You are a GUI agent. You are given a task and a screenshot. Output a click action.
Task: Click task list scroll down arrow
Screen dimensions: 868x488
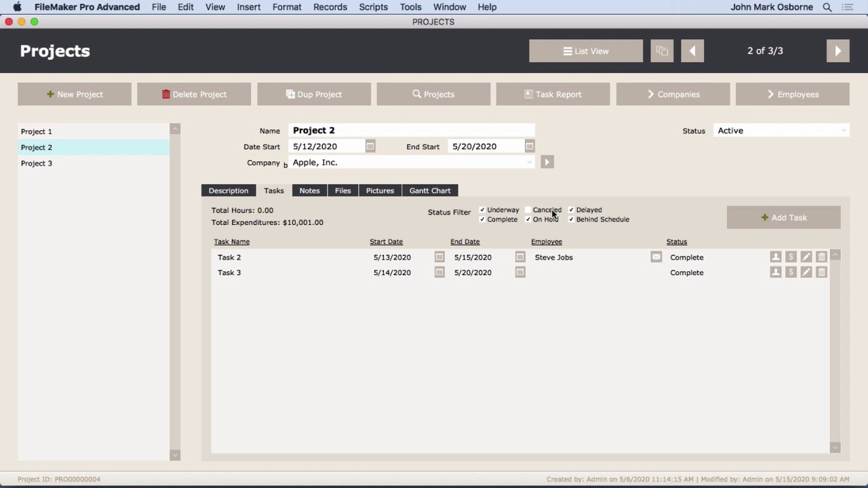pyautogui.click(x=835, y=447)
